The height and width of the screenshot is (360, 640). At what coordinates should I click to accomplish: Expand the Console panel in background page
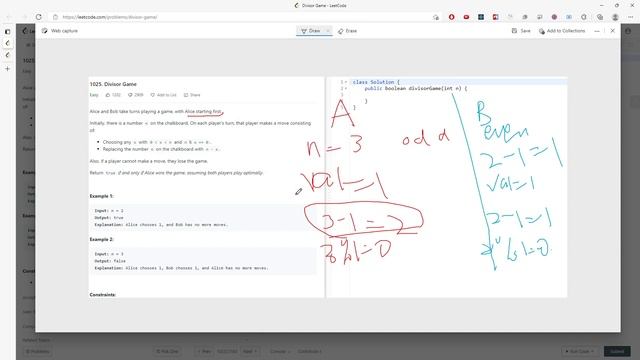point(280,351)
